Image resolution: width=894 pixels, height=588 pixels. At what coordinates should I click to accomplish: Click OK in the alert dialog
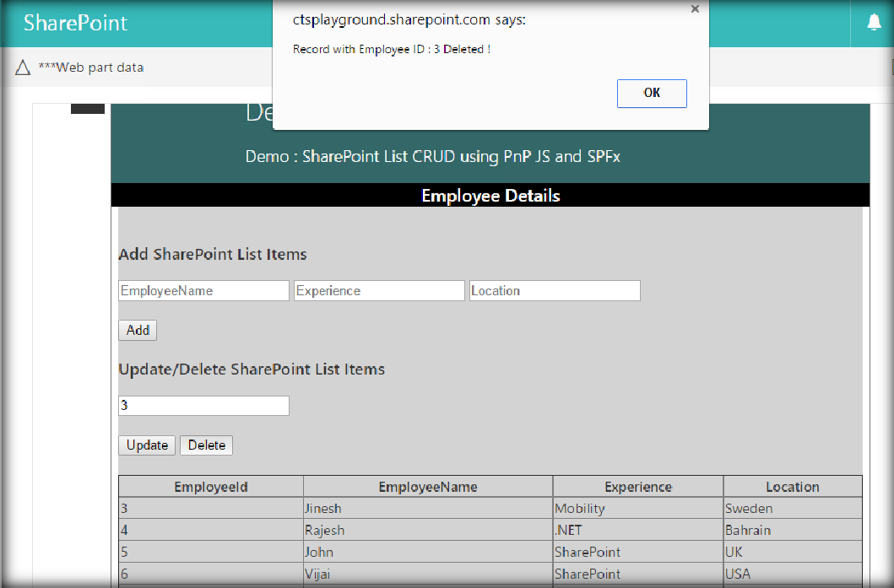pos(652,94)
